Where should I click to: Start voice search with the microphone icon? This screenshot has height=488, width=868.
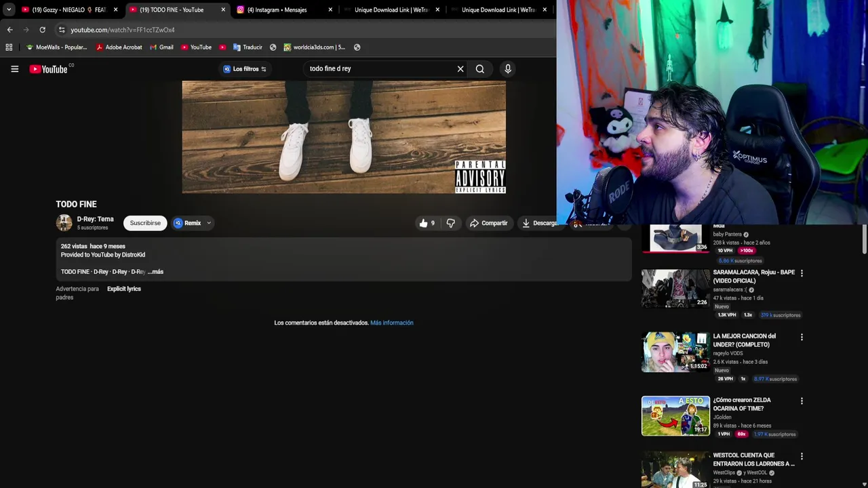click(508, 68)
